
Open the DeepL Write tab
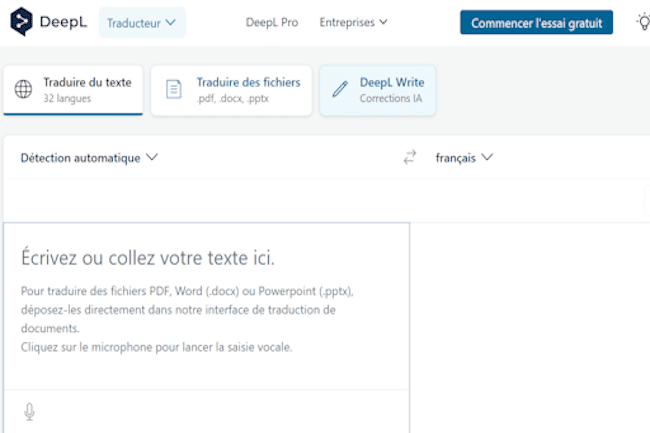point(378,90)
